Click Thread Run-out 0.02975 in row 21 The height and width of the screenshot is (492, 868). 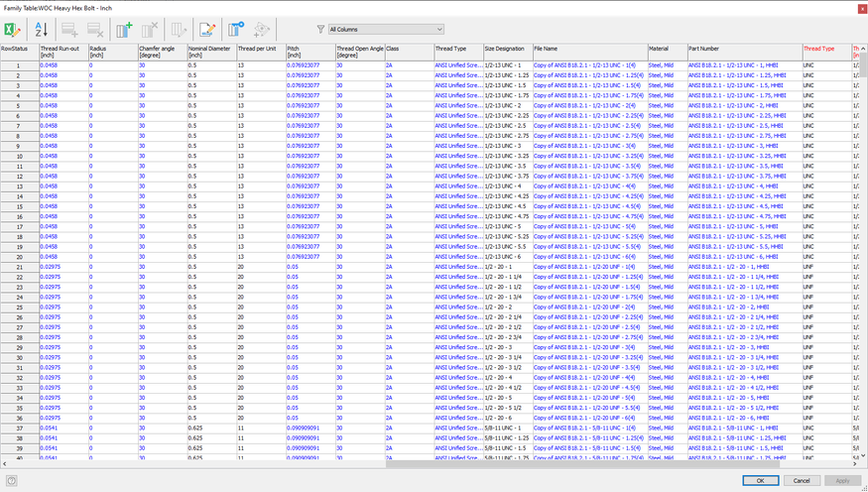point(63,267)
